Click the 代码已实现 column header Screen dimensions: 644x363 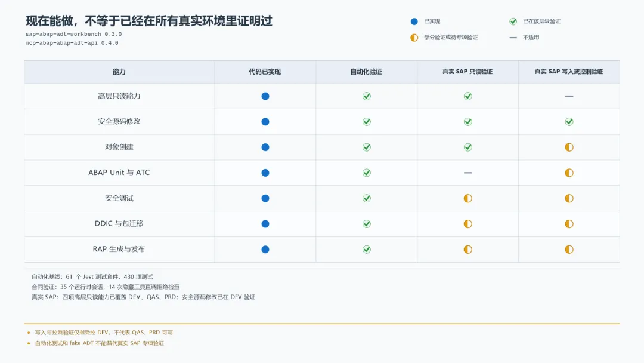(265, 72)
